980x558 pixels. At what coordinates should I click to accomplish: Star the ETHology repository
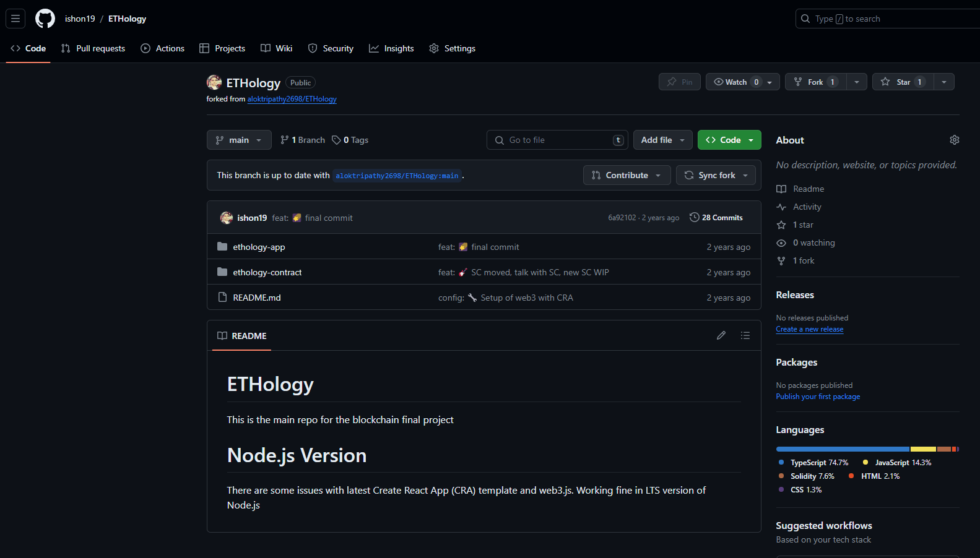point(904,82)
